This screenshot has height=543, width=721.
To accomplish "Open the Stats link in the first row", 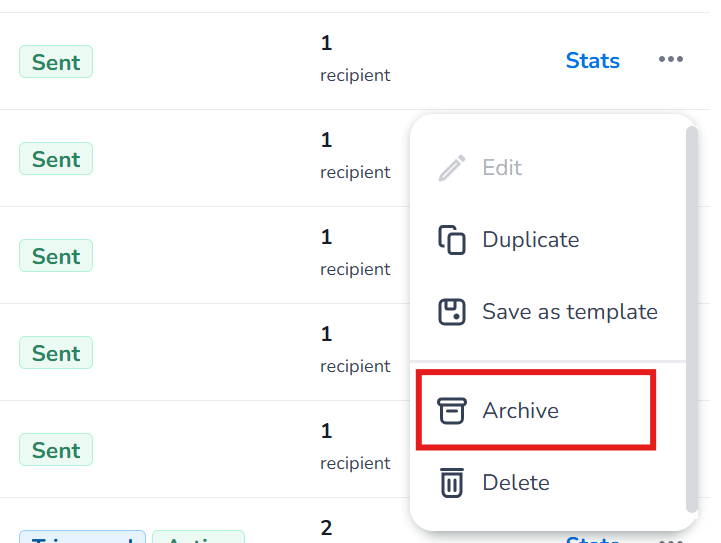I will (x=592, y=61).
